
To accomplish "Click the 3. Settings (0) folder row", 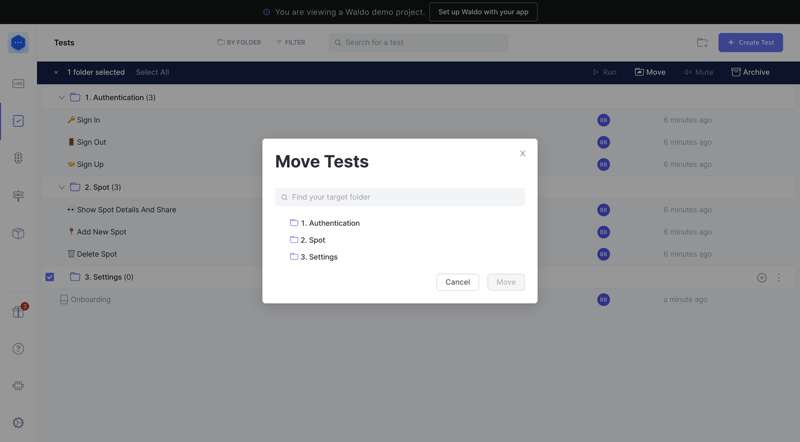I will (x=418, y=277).
